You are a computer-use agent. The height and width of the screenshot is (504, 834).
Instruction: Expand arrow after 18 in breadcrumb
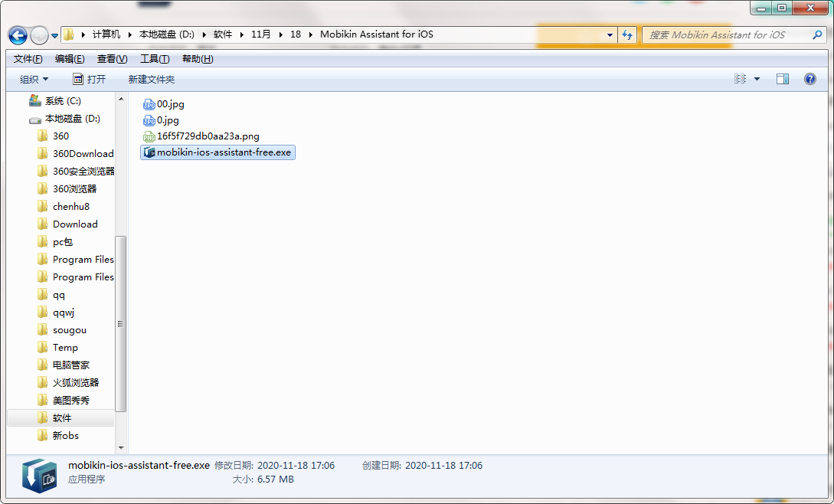click(311, 34)
